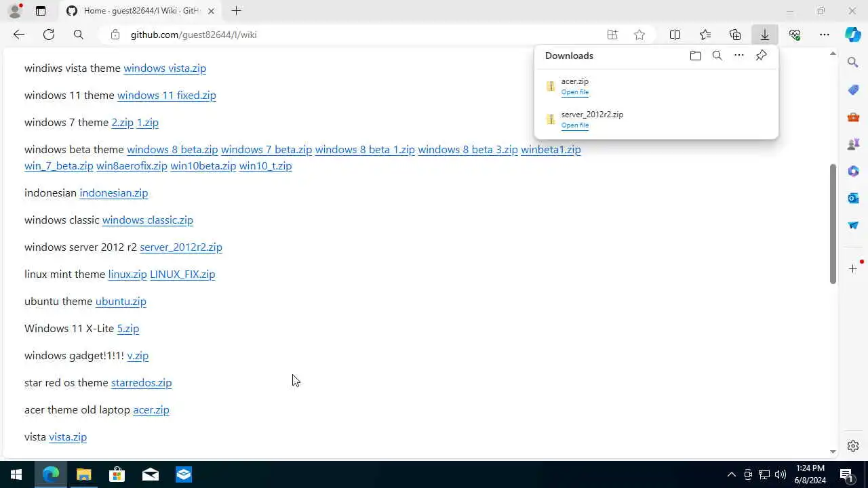Download windows classic.zip link
Image resolution: width=868 pixels, height=488 pixels.
pyautogui.click(x=148, y=220)
